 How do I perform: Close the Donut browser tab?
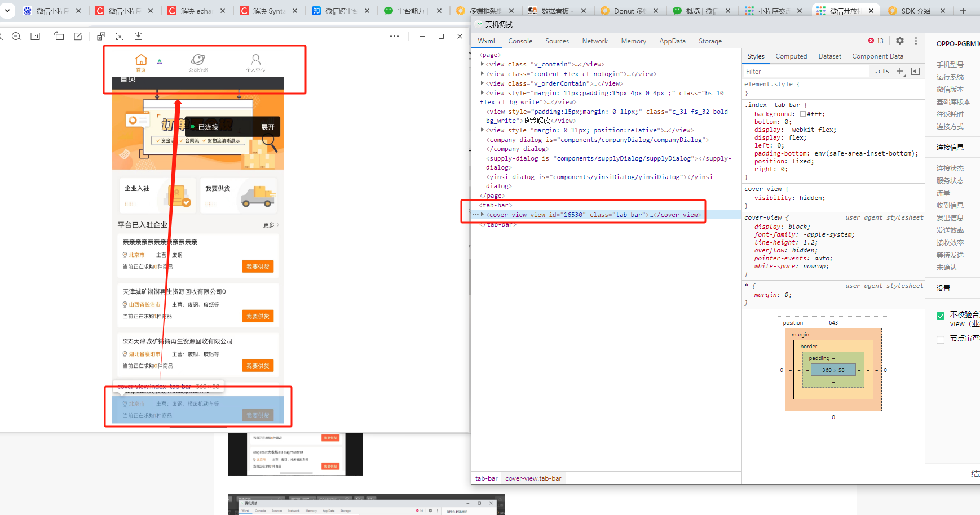pos(656,11)
